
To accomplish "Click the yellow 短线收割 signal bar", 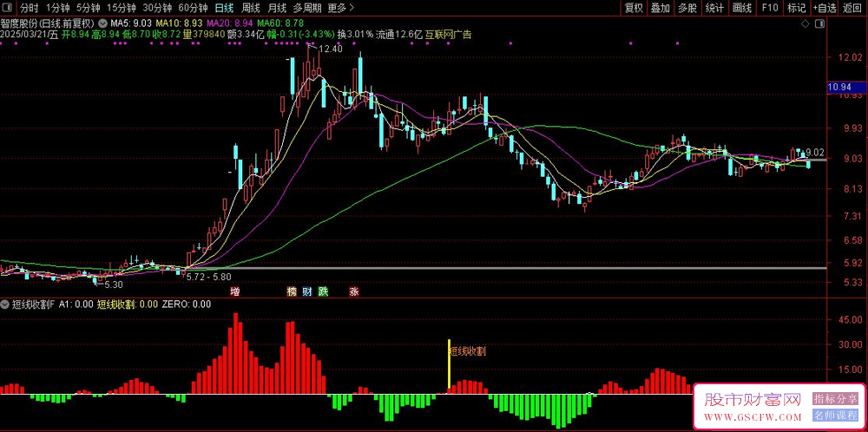I will pyautogui.click(x=449, y=366).
